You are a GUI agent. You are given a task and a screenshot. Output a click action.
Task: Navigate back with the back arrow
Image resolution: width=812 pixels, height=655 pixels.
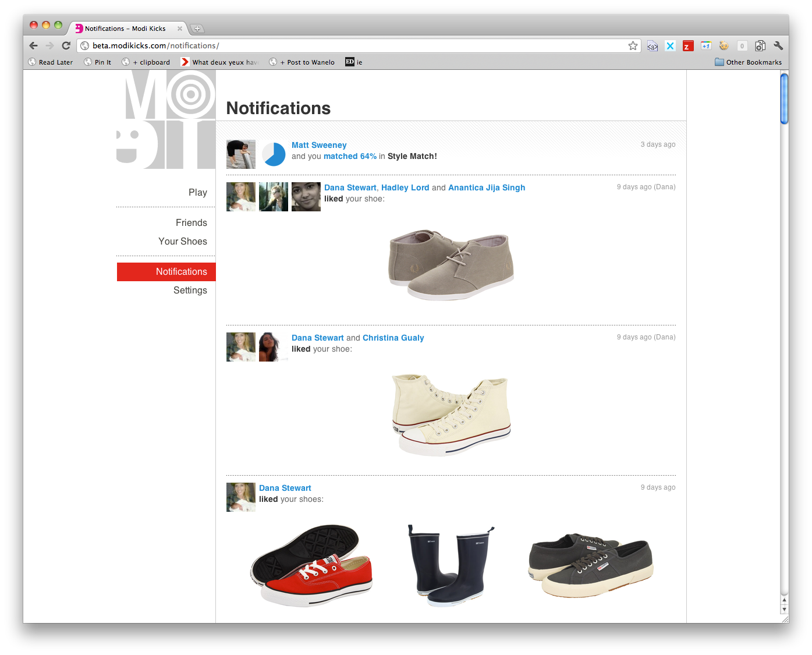click(33, 45)
